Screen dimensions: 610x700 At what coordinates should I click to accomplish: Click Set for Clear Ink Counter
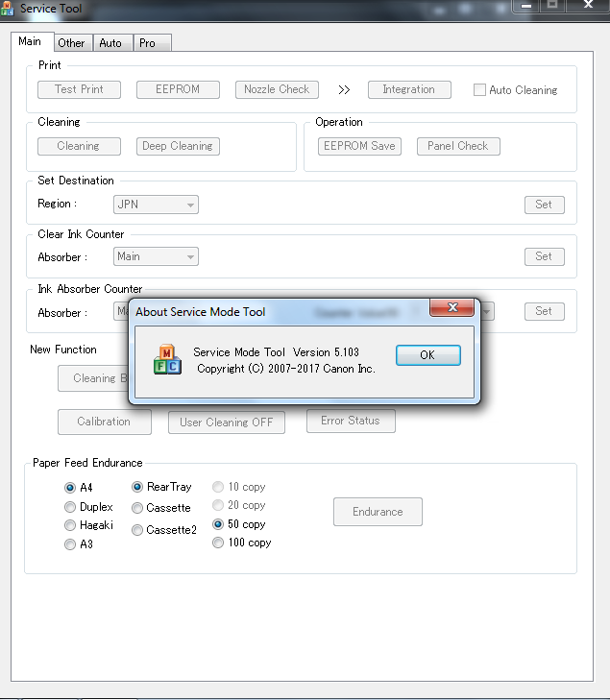[x=545, y=256]
